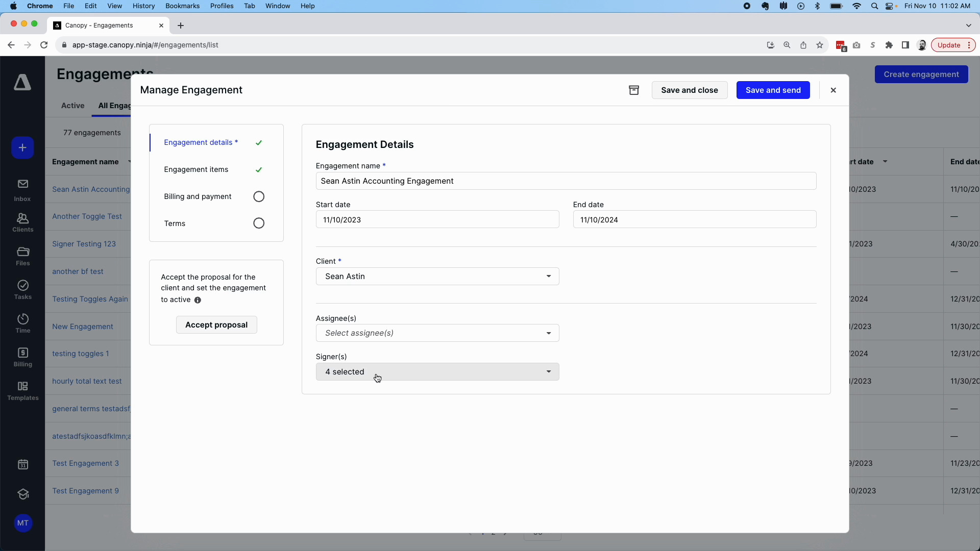This screenshot has width=980, height=551.
Task: Click Save and send
Action: click(x=773, y=90)
